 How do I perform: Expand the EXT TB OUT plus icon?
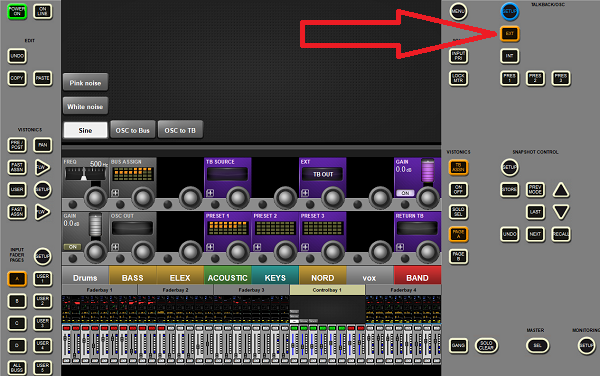click(x=305, y=193)
